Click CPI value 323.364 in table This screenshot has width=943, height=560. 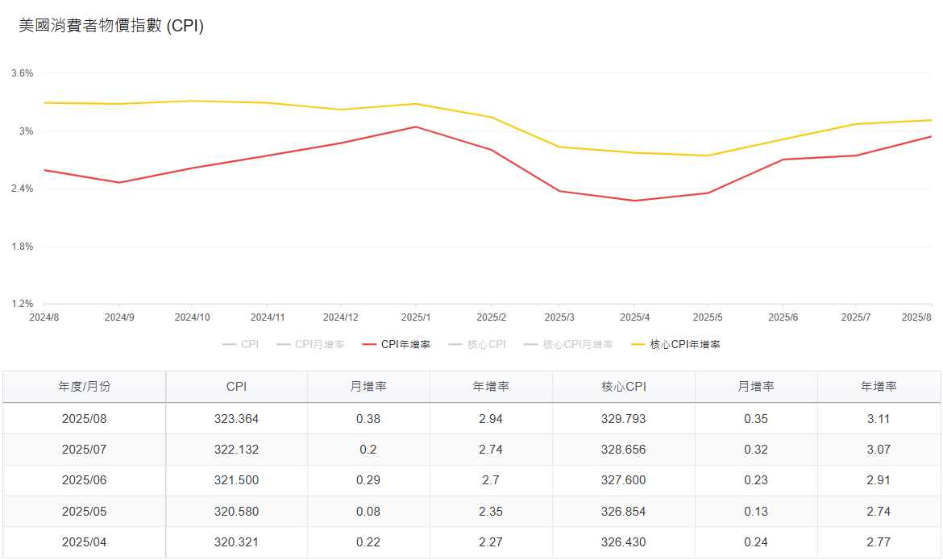(236, 419)
